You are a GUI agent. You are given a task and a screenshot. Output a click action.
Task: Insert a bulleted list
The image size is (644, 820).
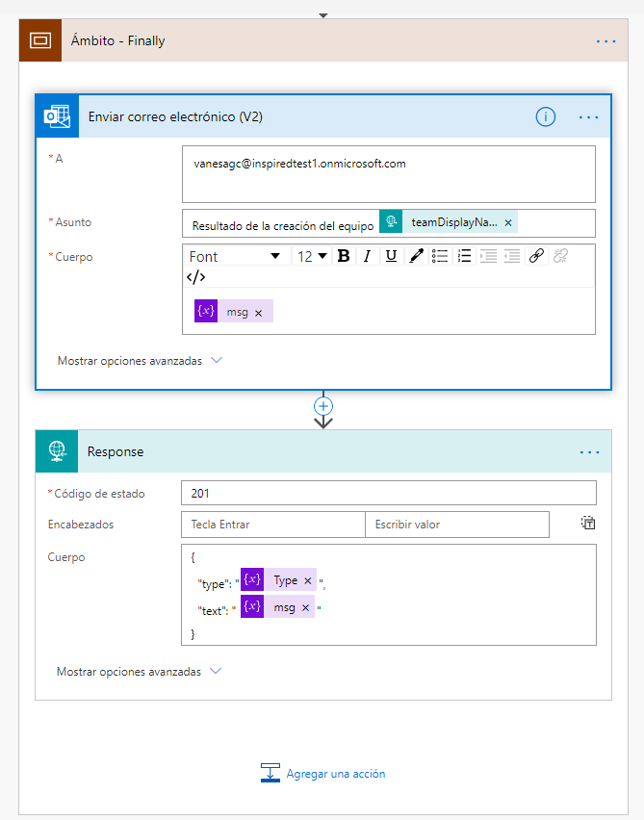[x=440, y=256]
